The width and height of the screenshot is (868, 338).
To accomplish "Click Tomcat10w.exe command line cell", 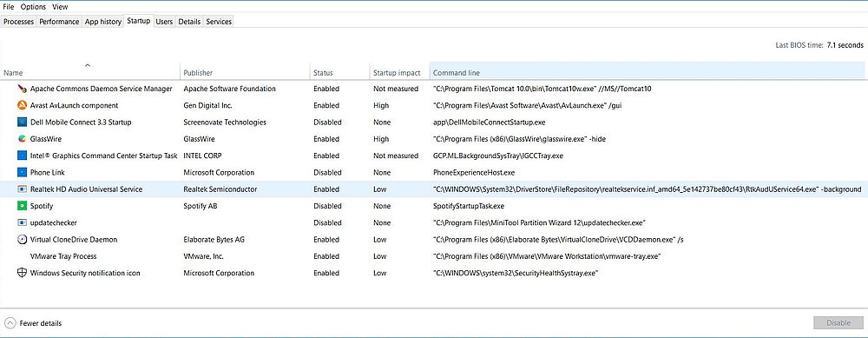I will click(542, 89).
